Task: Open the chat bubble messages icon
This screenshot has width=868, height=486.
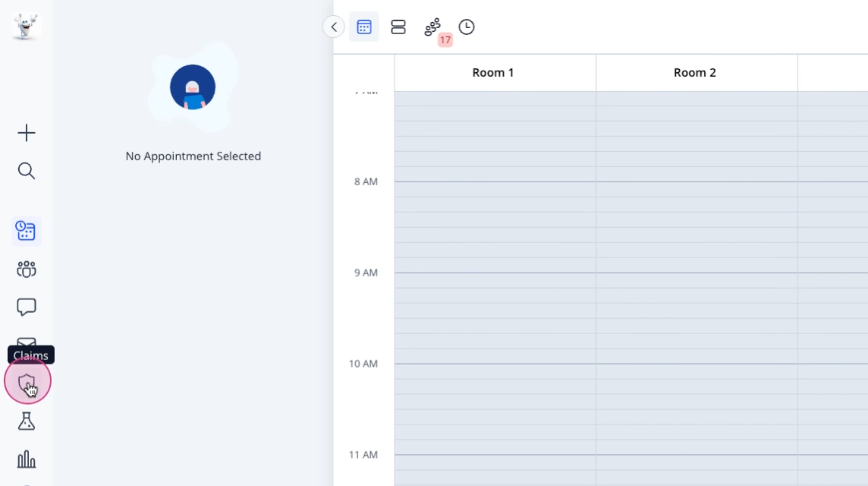Action: [x=26, y=307]
